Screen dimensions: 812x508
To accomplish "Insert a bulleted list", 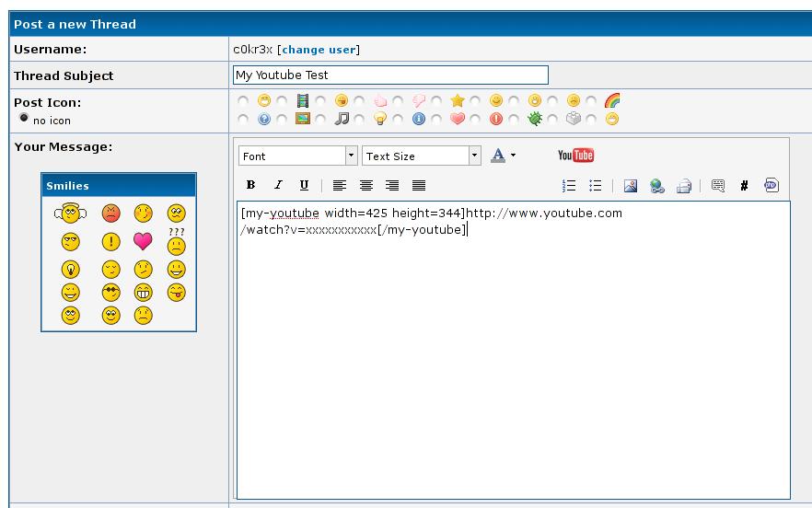I will click(595, 185).
